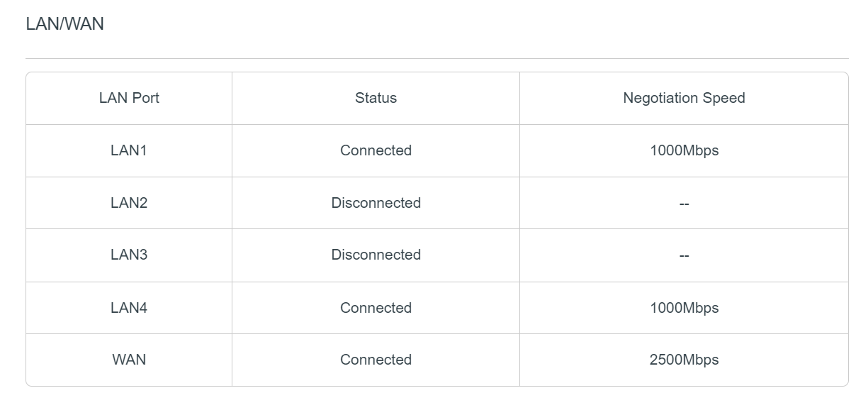Select the LAN1 port label
This screenshot has width=868, height=393.
[x=129, y=150]
